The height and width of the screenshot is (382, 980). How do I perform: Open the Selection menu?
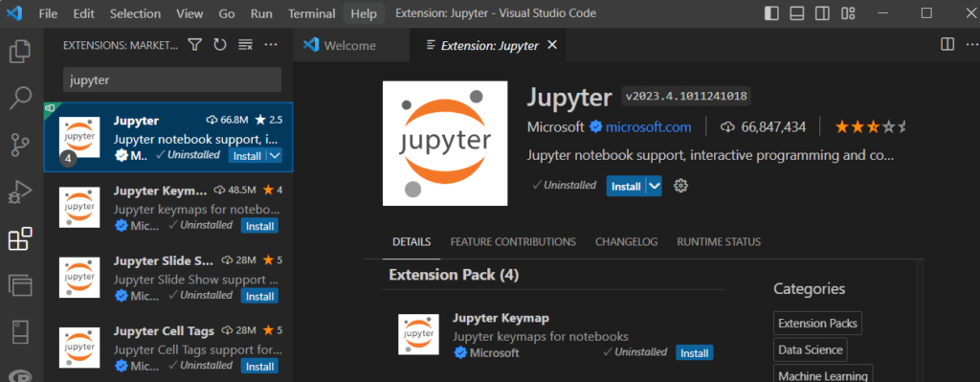pyautogui.click(x=135, y=13)
